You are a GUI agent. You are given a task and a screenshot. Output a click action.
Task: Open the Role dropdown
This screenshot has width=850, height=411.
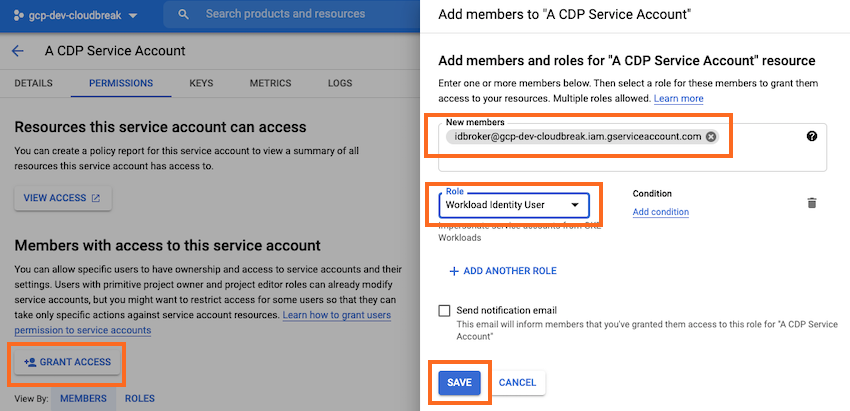513,205
